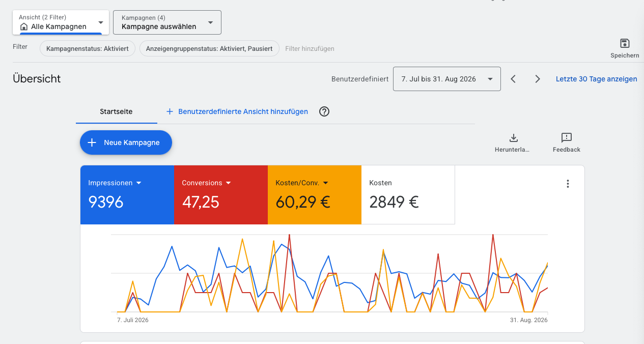Click the 31. Aug. 2026 axis label
Screen dimensions: 644x344
coord(528,320)
